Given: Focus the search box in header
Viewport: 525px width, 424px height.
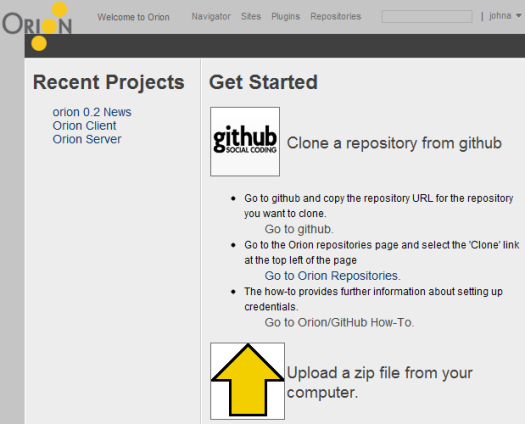Looking at the screenshot, I should coord(427,16).
